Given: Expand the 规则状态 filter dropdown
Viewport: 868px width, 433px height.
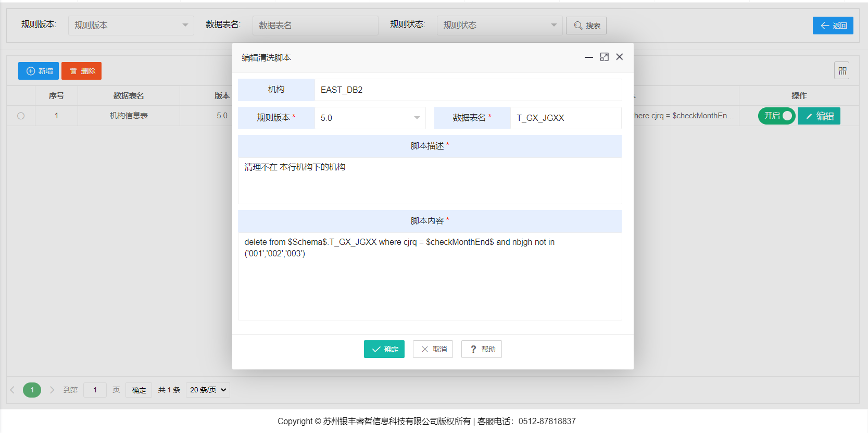Looking at the screenshot, I should tap(499, 26).
